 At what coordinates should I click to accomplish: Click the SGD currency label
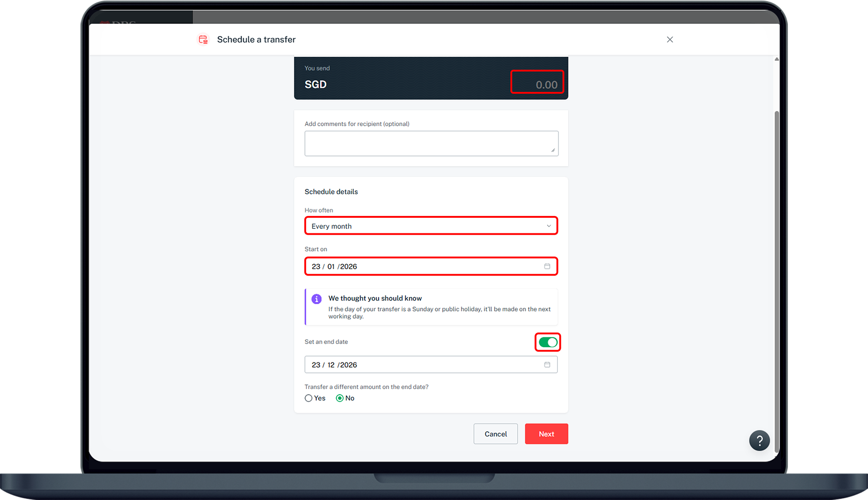(x=316, y=84)
